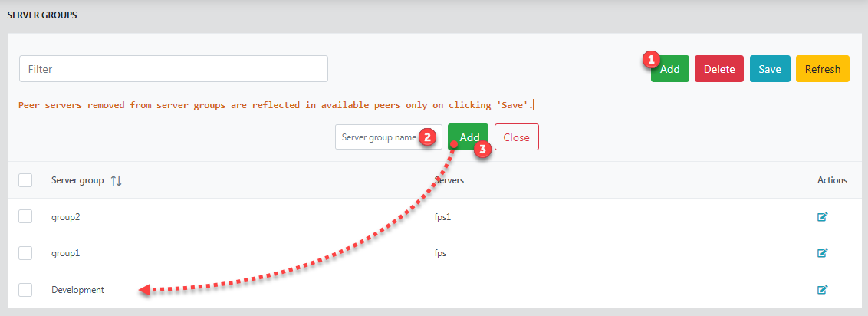Click the fps1 server entry

point(443,217)
